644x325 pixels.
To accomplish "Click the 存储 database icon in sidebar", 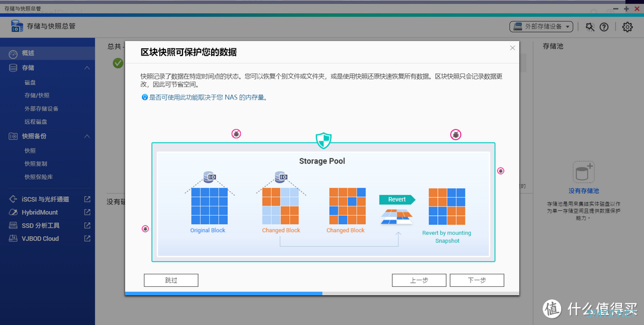I will click(x=13, y=68).
